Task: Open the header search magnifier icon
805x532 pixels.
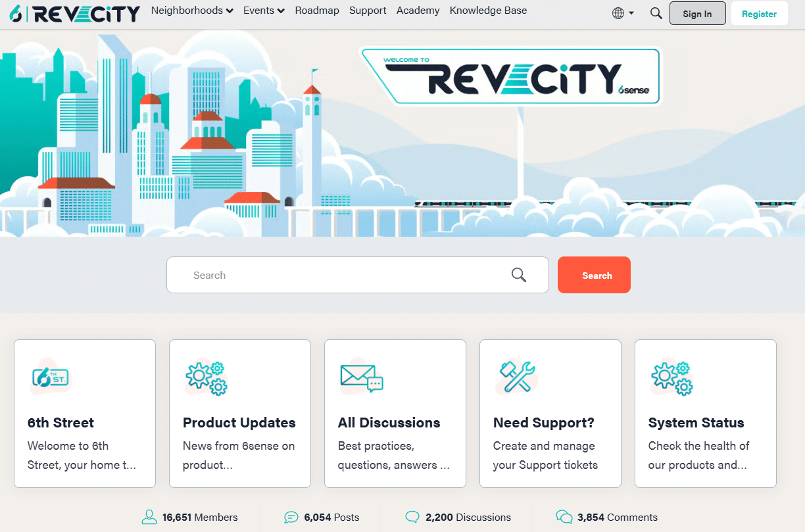Action: (656, 13)
